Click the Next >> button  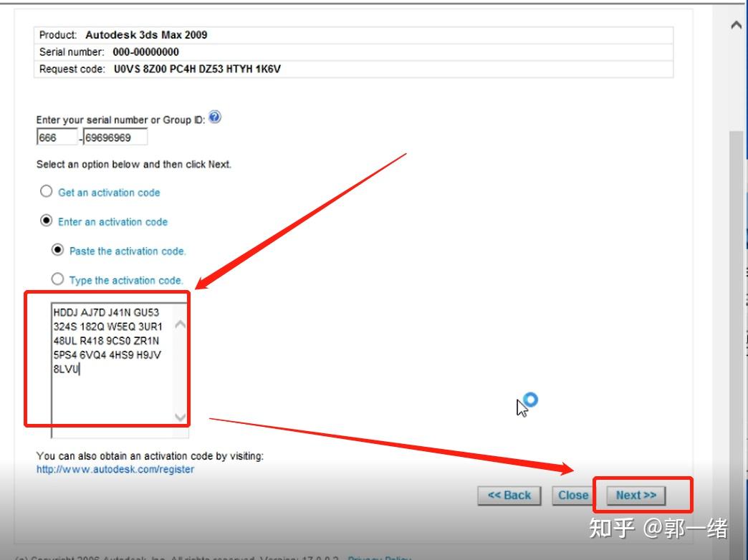[636, 496]
